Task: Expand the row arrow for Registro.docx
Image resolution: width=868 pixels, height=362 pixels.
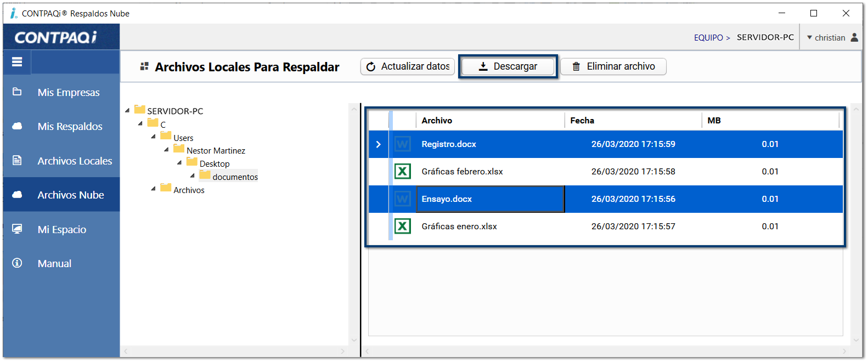Action: tap(378, 144)
